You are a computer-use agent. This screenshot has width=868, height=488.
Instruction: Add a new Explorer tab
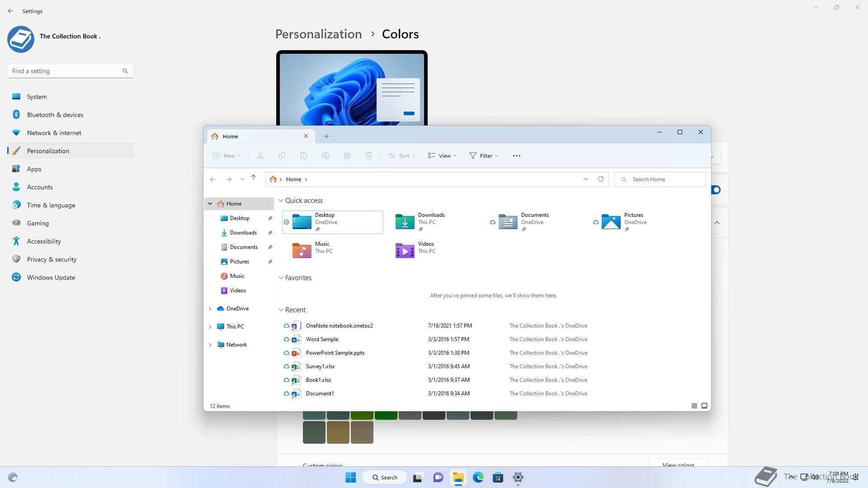[326, 136]
